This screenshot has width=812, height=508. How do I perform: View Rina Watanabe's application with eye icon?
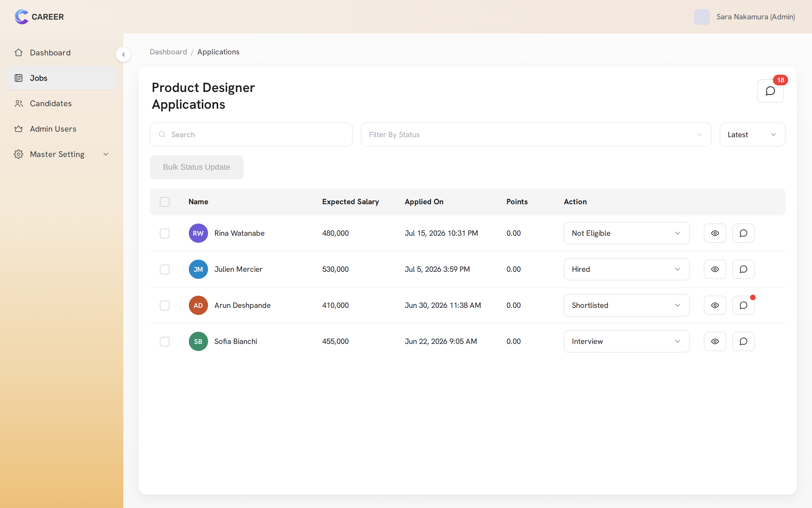(715, 233)
